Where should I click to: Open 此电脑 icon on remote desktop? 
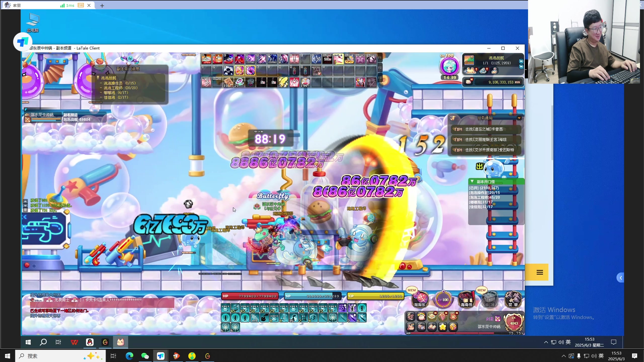33,23
